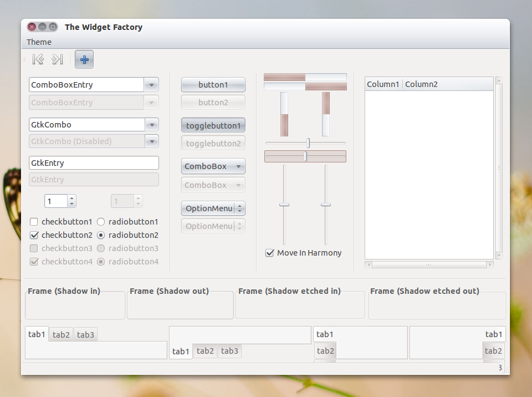Click the list's vertical scrollbar down arrow
The height and width of the screenshot is (397, 532).
pyautogui.click(x=499, y=255)
